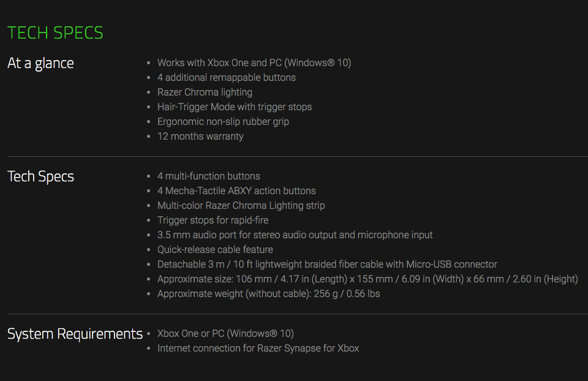This screenshot has height=381, width=588.
Task: Click 'Internet connection for Razer Synapse' line
Action: (258, 349)
